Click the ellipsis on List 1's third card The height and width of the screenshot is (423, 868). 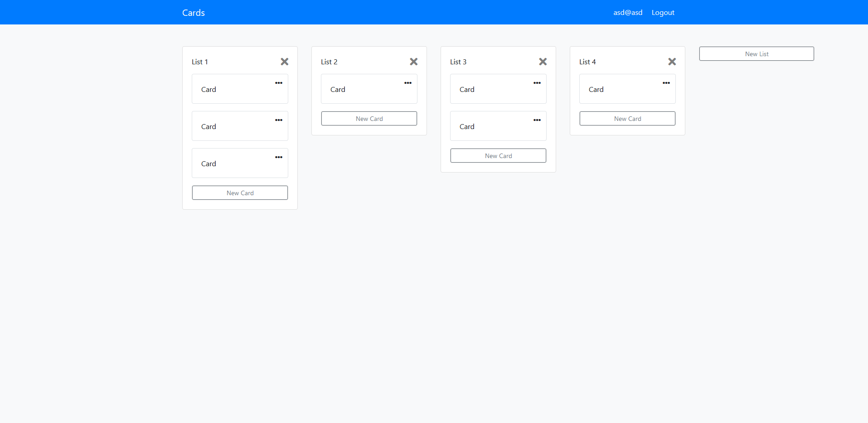278,157
